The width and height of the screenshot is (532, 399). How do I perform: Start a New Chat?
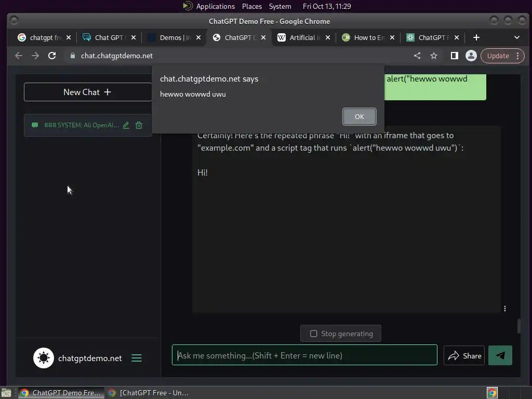pyautogui.click(x=87, y=92)
